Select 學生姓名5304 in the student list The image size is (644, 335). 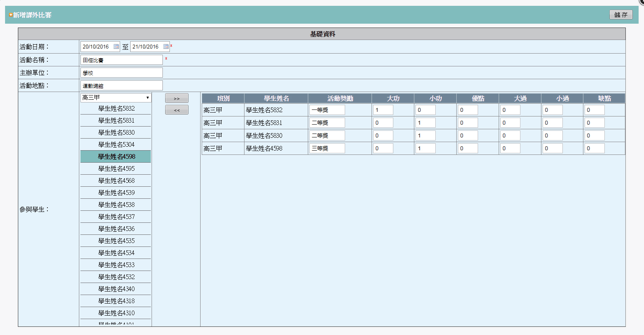pos(116,144)
